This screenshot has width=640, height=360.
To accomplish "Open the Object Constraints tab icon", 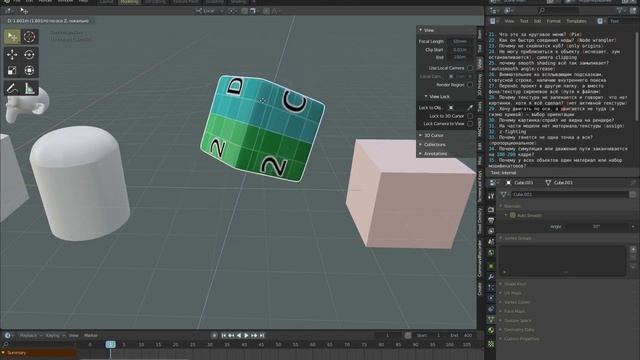I will (491, 309).
